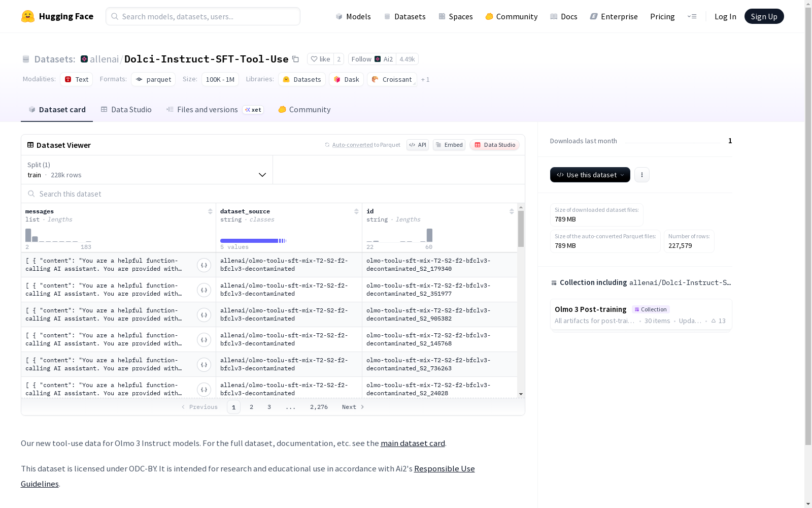
Task: Click the Log In link
Action: [x=725, y=16]
